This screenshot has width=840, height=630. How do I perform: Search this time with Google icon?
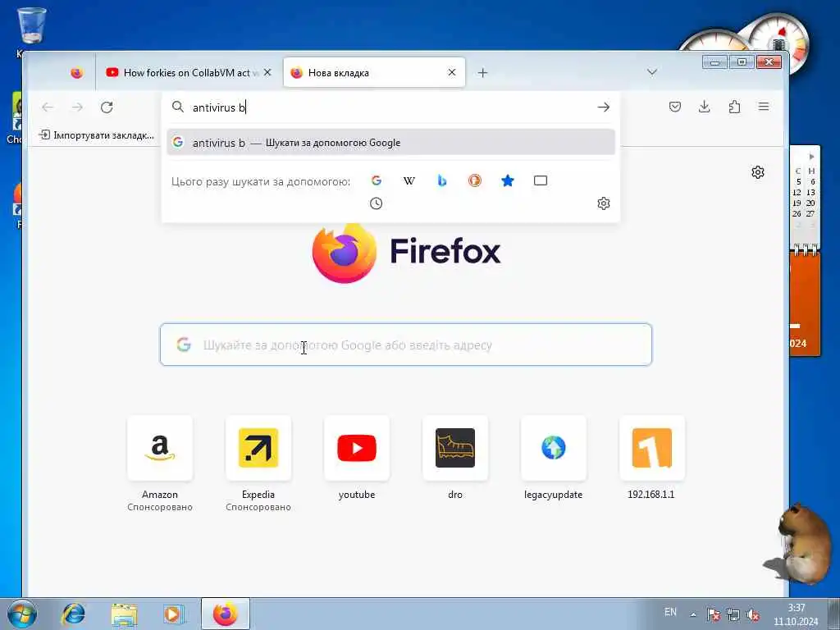click(376, 180)
